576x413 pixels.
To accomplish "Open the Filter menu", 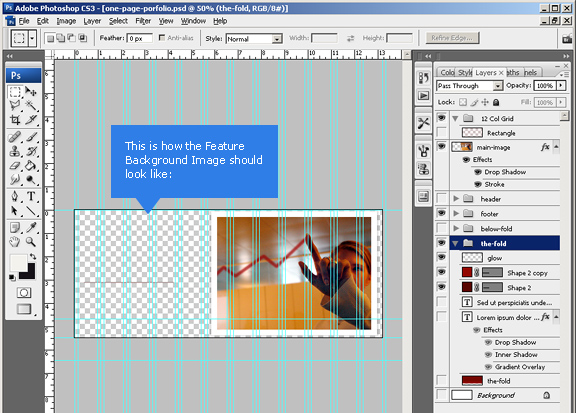I will click(143, 21).
